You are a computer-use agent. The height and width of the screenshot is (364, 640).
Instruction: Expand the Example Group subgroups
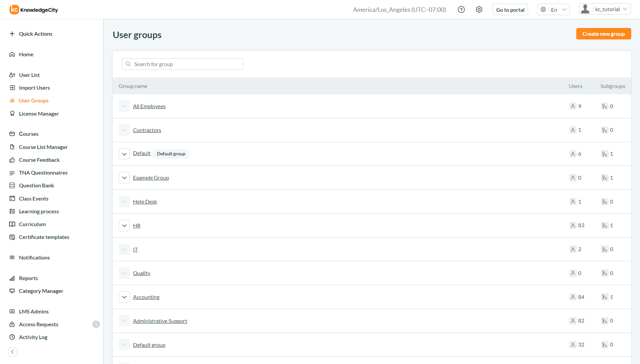[x=124, y=178]
